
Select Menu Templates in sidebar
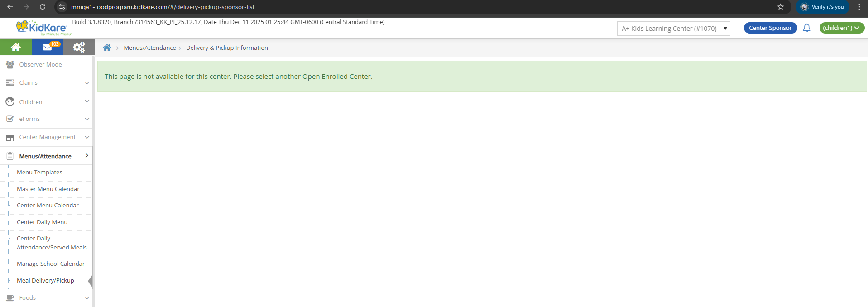click(39, 173)
